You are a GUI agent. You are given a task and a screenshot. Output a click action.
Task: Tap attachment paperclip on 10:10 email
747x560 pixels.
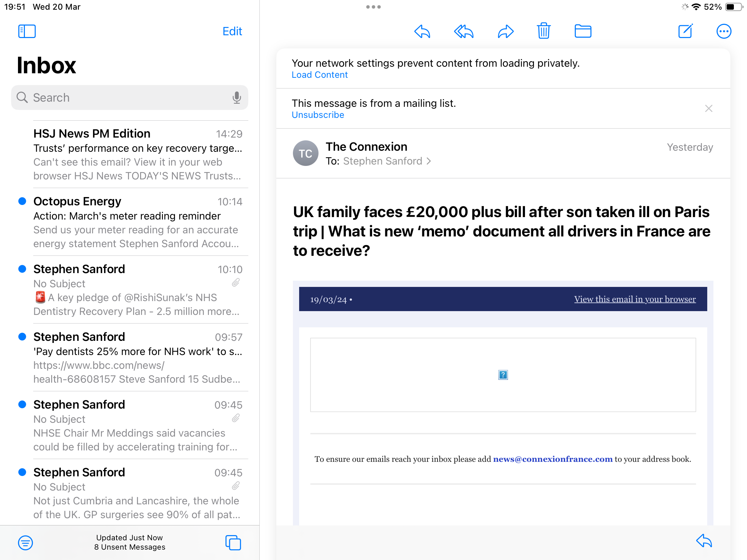pyautogui.click(x=236, y=283)
